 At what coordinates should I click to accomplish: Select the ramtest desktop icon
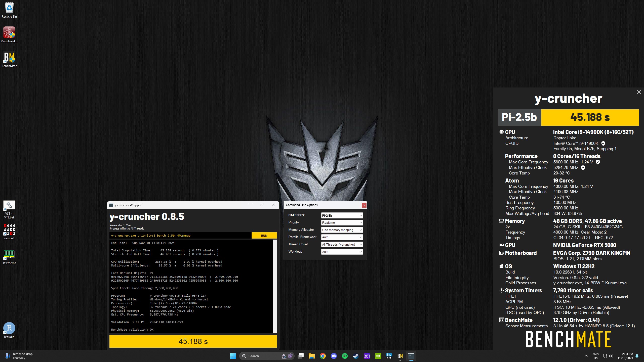point(9,232)
